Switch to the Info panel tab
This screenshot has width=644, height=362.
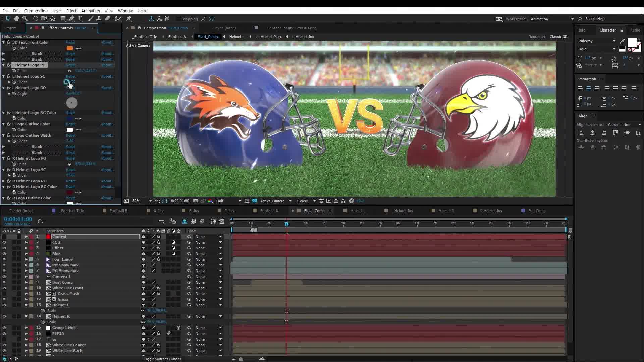582,30
